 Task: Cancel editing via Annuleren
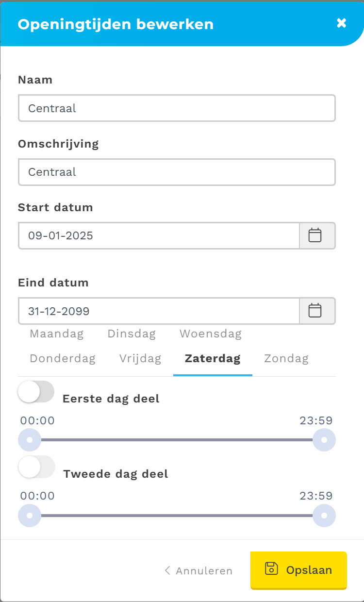click(199, 571)
